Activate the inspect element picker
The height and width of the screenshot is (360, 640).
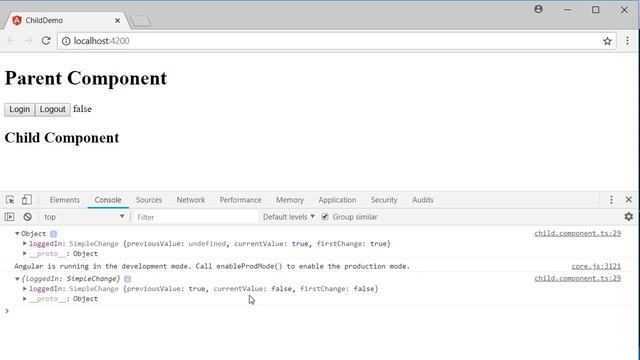[x=10, y=200]
